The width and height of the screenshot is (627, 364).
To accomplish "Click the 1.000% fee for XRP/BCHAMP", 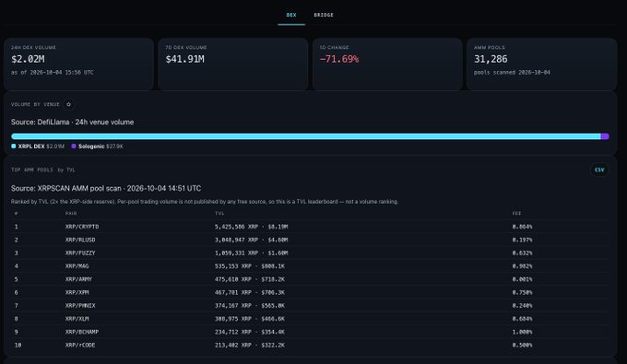I will coord(522,332).
